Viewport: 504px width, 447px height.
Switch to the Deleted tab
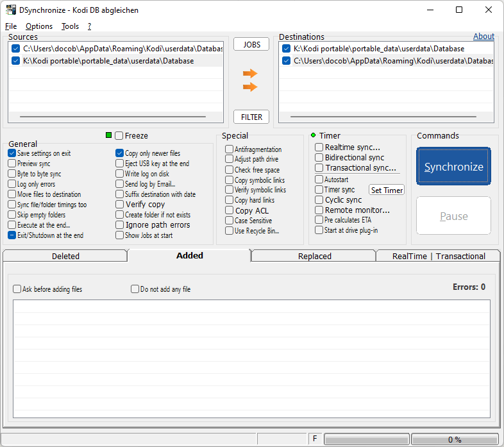tap(65, 256)
